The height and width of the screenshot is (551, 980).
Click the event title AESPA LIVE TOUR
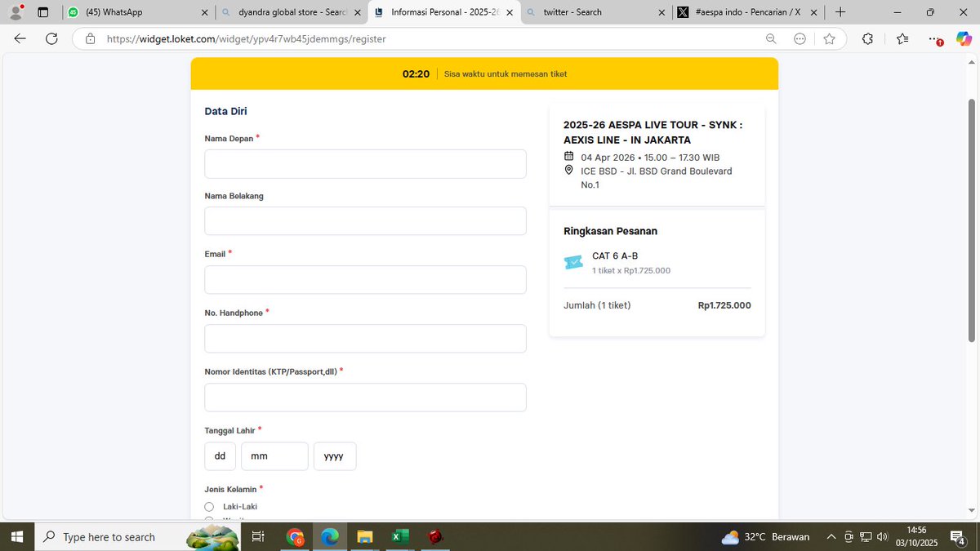[x=653, y=132]
